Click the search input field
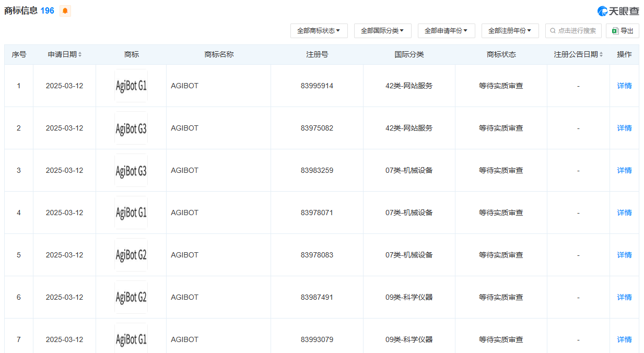The height and width of the screenshot is (353, 644). 573,31
